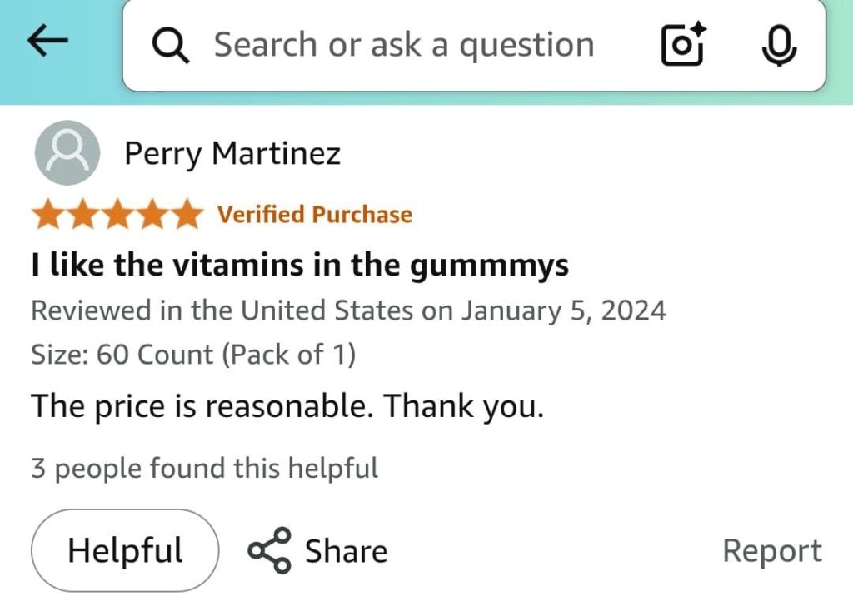
Task: Click the third orange rating star
Action: tap(117, 215)
